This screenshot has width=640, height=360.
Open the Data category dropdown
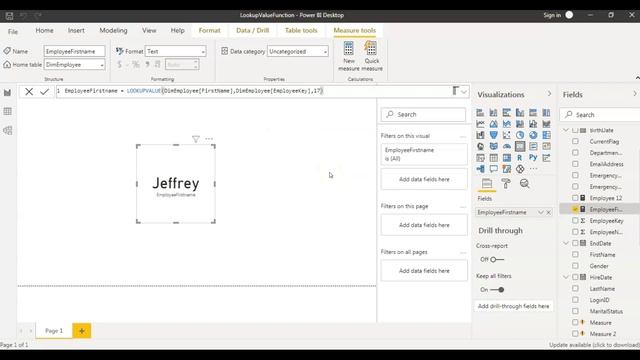(x=298, y=51)
